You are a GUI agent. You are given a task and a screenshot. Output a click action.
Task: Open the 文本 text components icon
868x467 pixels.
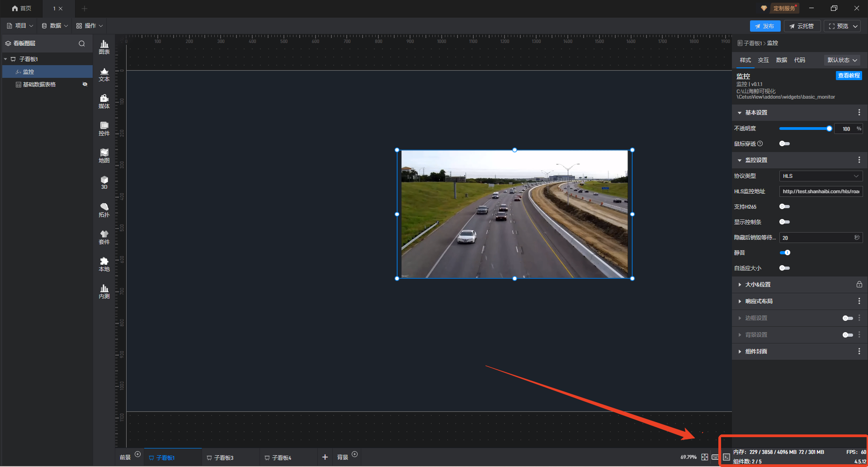104,75
